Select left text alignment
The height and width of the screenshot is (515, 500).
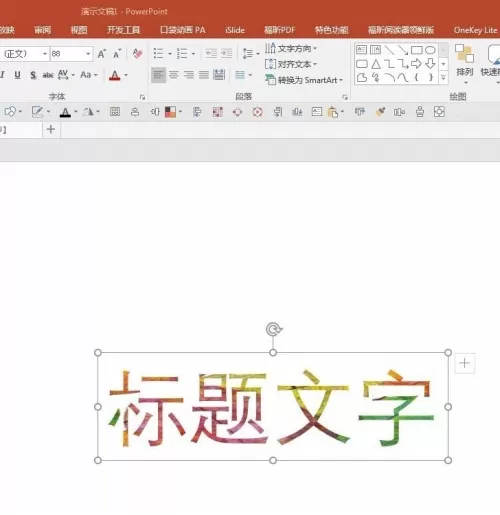click(158, 75)
